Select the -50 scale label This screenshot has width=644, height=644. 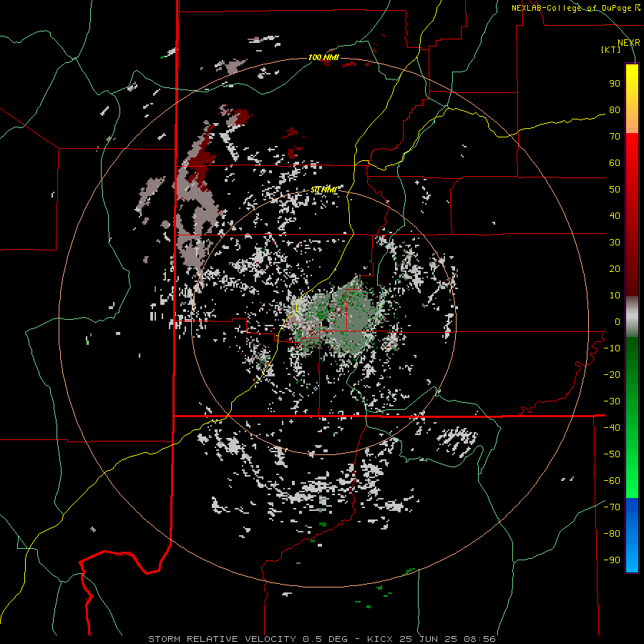tap(612, 454)
